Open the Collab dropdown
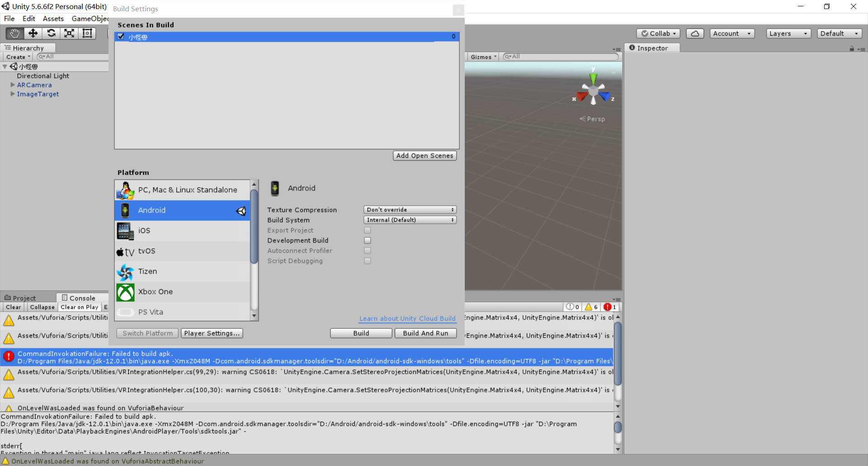Viewport: 868px width, 466px height. click(659, 33)
